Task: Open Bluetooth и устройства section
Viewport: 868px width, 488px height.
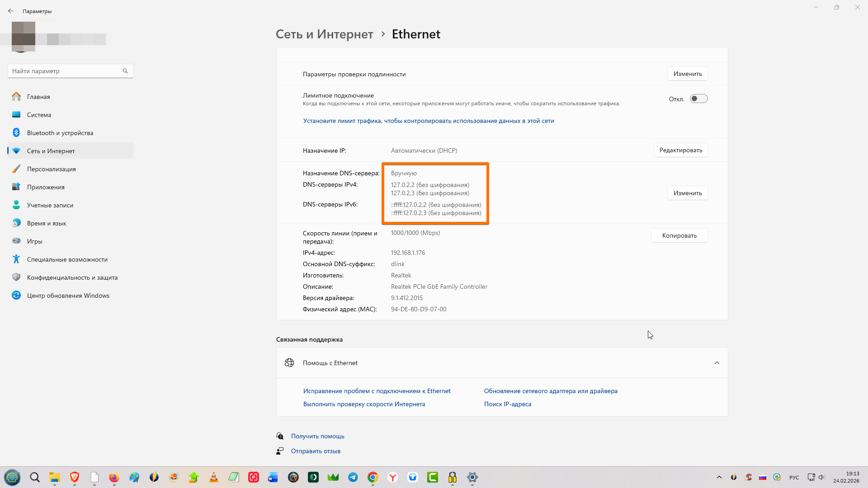Action: click(x=60, y=133)
